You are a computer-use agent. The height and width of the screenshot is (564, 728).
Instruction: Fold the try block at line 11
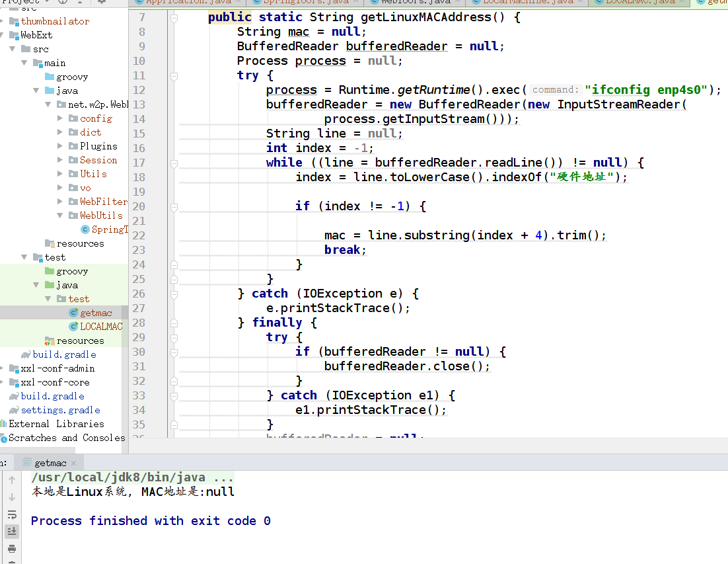click(174, 76)
